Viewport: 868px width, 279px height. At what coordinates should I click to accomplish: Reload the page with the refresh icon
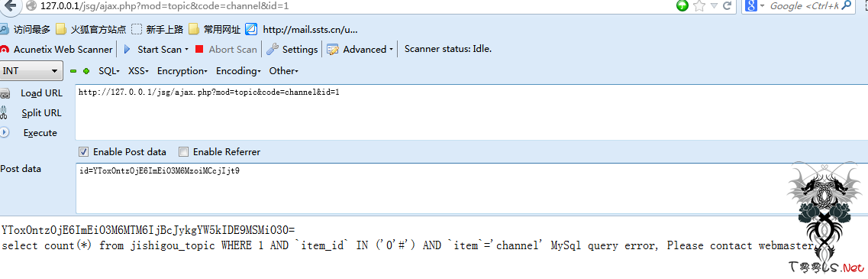coord(728,6)
